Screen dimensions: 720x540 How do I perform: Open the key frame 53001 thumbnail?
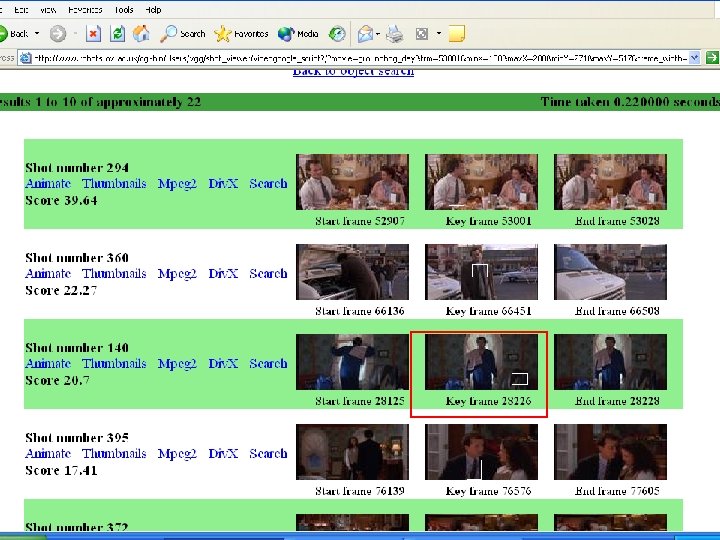pyautogui.click(x=481, y=182)
